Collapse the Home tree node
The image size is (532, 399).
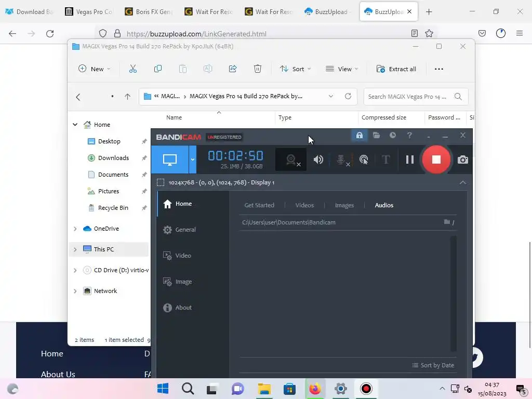pos(75,125)
